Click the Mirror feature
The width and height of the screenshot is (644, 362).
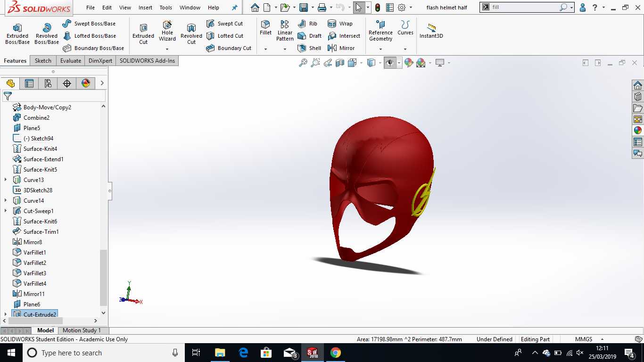[x=341, y=48]
